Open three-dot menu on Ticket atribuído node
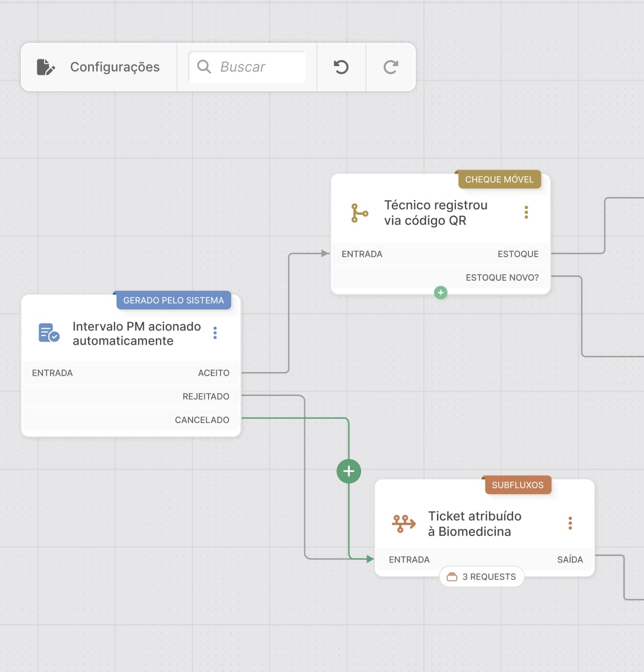644x672 pixels. tap(570, 523)
